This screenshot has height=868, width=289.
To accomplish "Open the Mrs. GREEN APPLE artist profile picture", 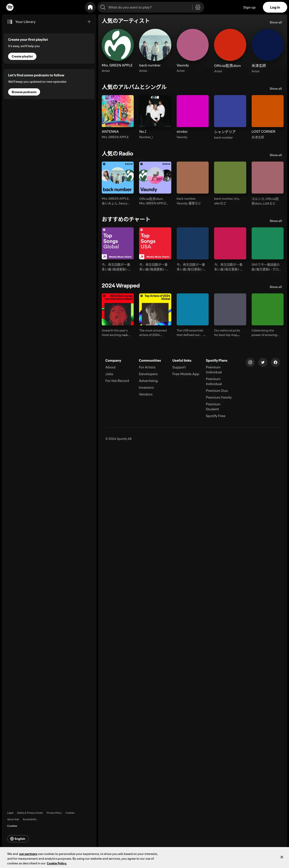I will click(x=118, y=45).
